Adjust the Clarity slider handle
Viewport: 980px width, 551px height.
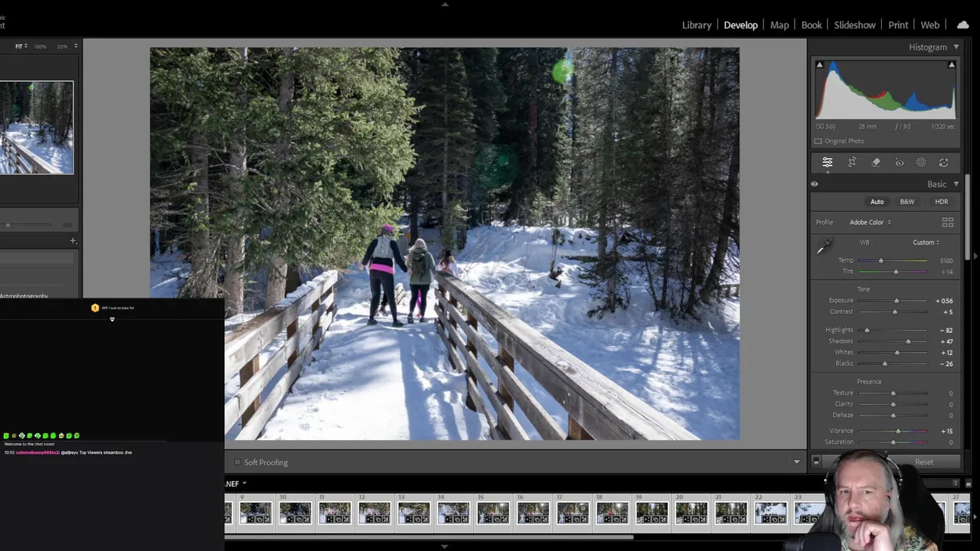click(893, 404)
